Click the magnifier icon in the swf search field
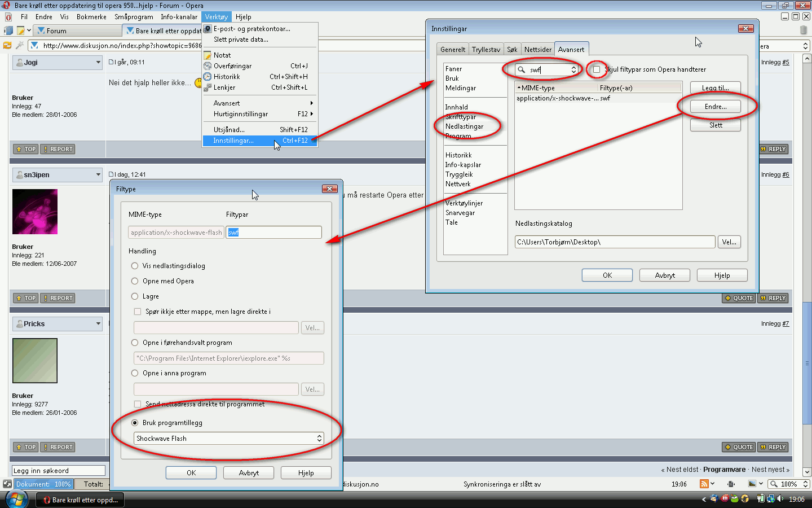The image size is (812, 508). 522,70
